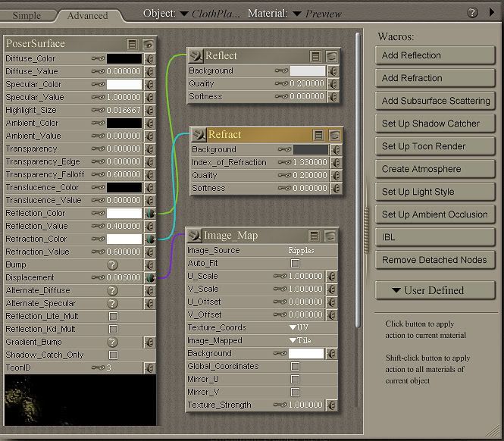
Task: Check the Shadow_Catch_Only checkbox
Action: pyautogui.click(x=113, y=355)
